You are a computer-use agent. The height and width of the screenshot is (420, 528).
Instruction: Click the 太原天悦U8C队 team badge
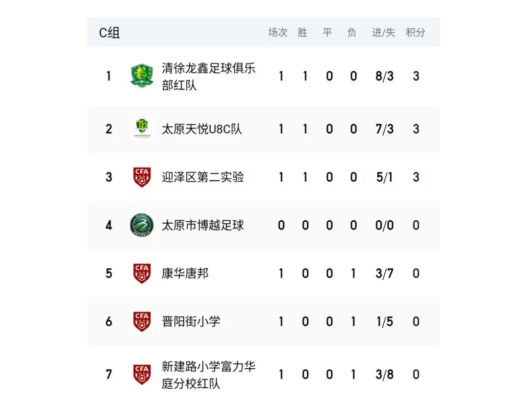pos(142,129)
